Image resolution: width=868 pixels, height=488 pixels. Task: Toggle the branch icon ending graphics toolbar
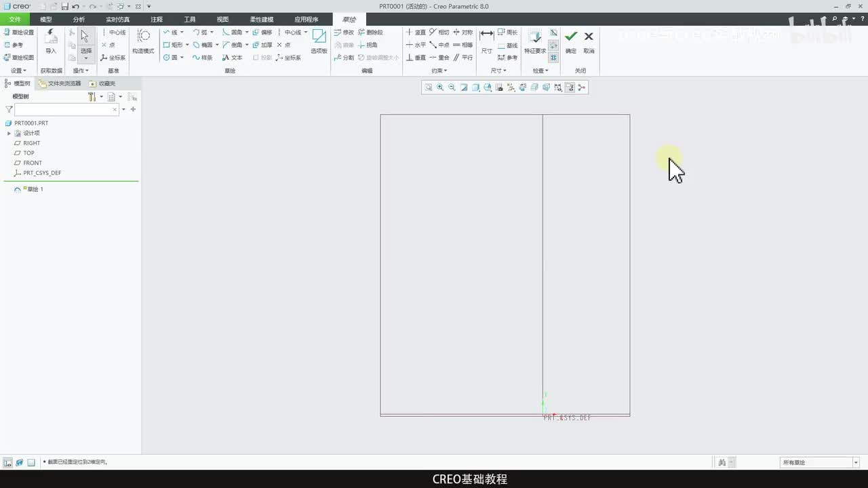(x=581, y=87)
